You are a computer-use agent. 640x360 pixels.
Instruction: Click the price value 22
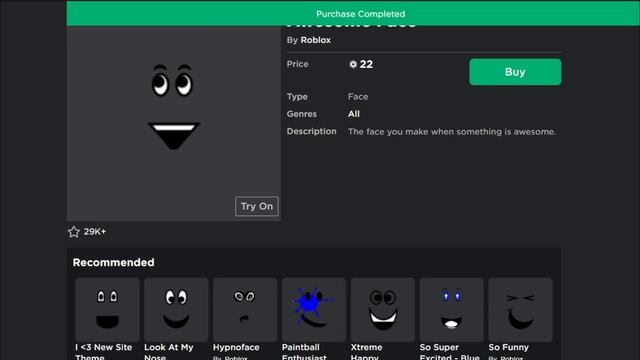[x=366, y=64]
